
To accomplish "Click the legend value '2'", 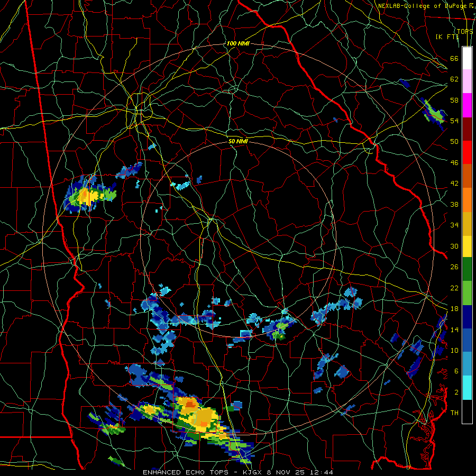I will (456, 392).
